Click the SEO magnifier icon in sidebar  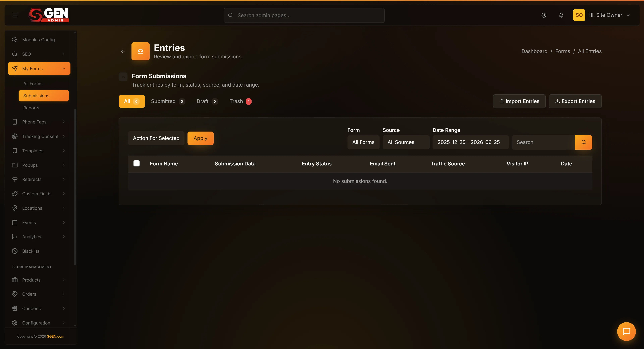(x=15, y=54)
